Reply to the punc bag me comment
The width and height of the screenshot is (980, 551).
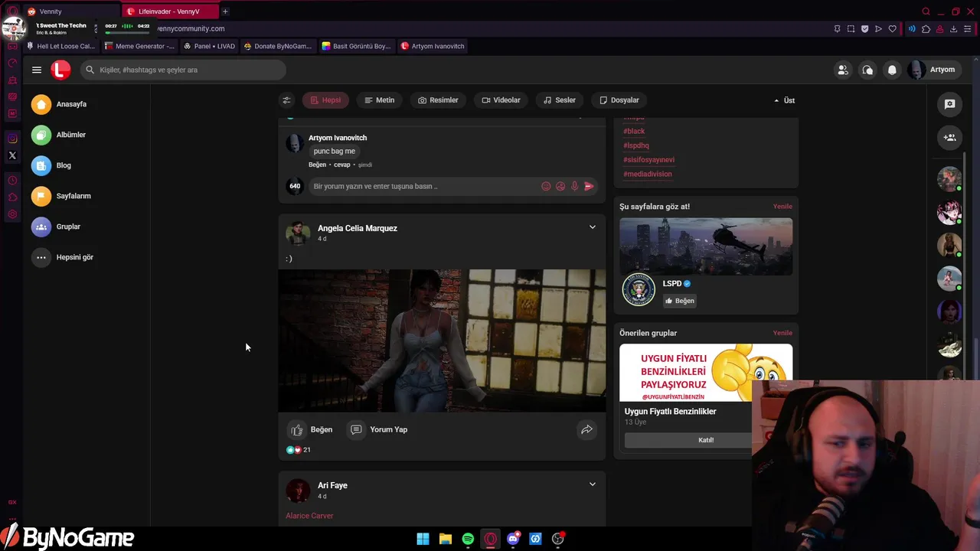point(341,165)
